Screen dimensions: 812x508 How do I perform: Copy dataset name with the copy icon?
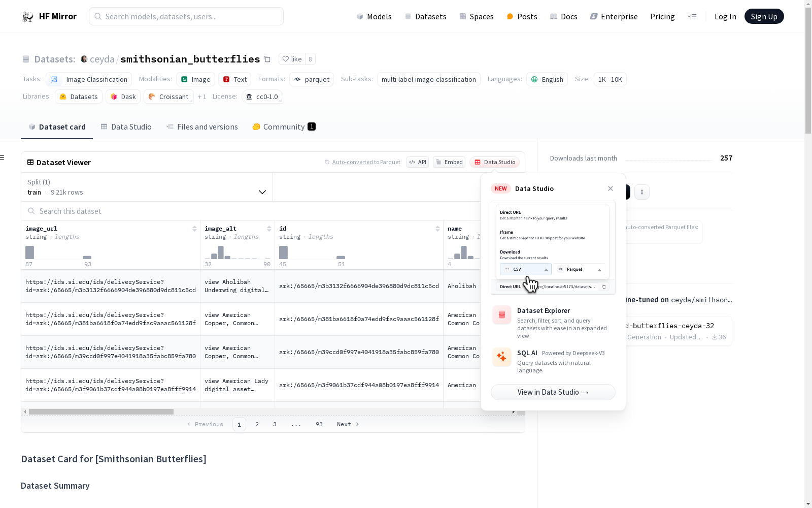[x=267, y=59]
